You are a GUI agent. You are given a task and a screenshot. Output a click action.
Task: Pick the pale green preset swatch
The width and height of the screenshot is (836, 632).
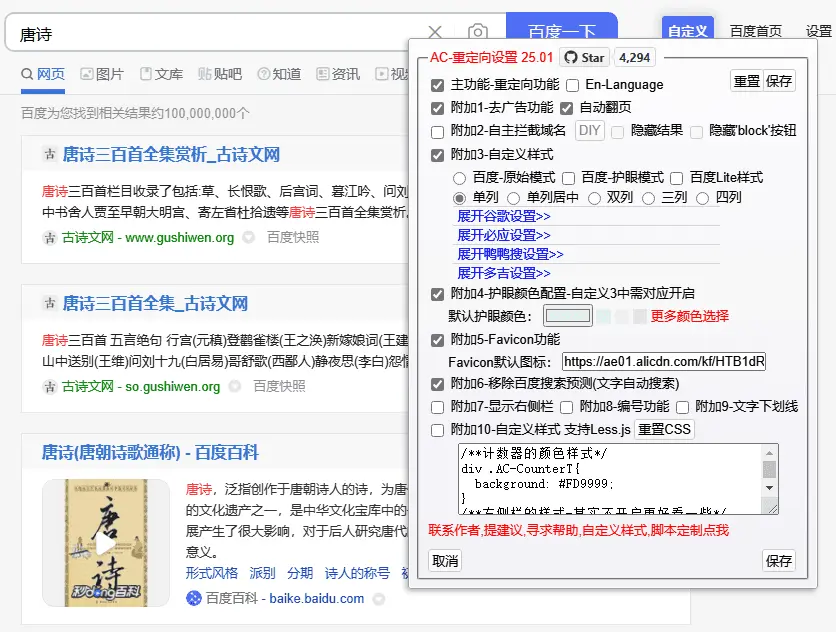click(x=604, y=316)
